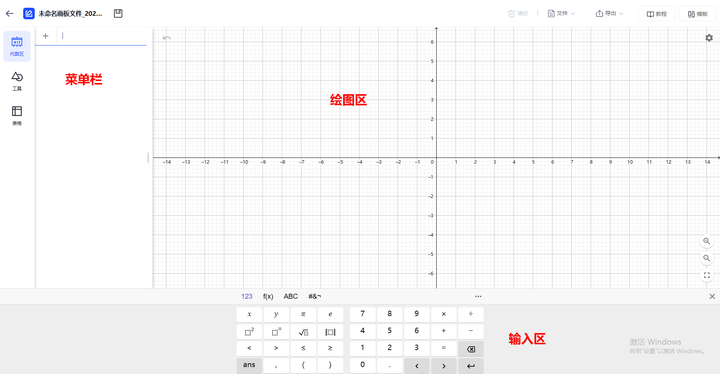The image size is (720, 374).
Task: Toggle fullscreen view of graph
Action: pos(707,275)
